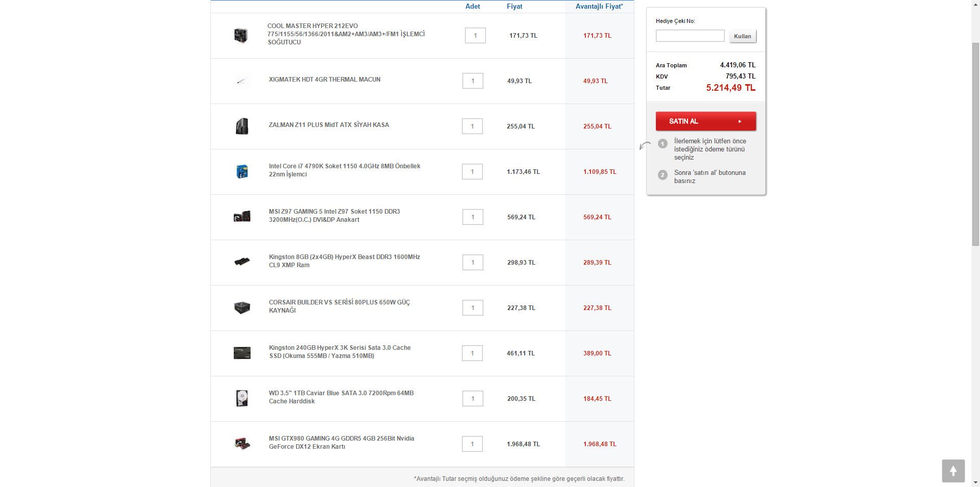980x487 pixels.
Task: Click the Zalman Z11 Plus case thumbnail
Action: 242,126
